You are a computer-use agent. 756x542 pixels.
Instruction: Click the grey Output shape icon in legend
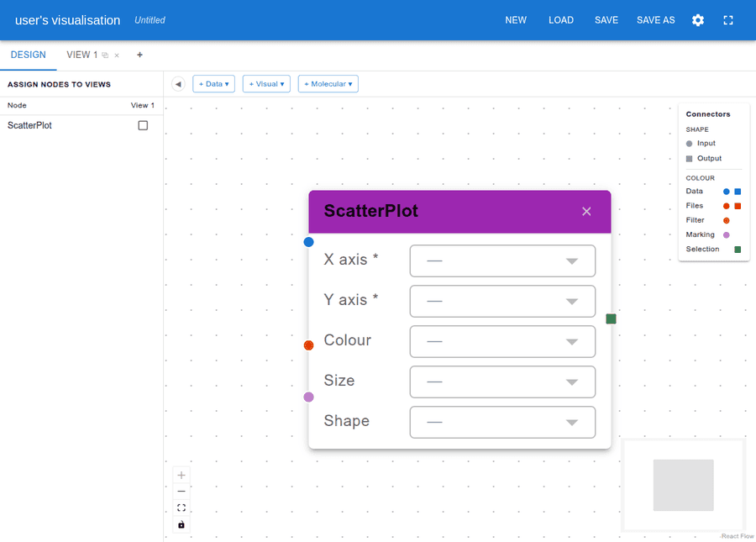point(689,159)
